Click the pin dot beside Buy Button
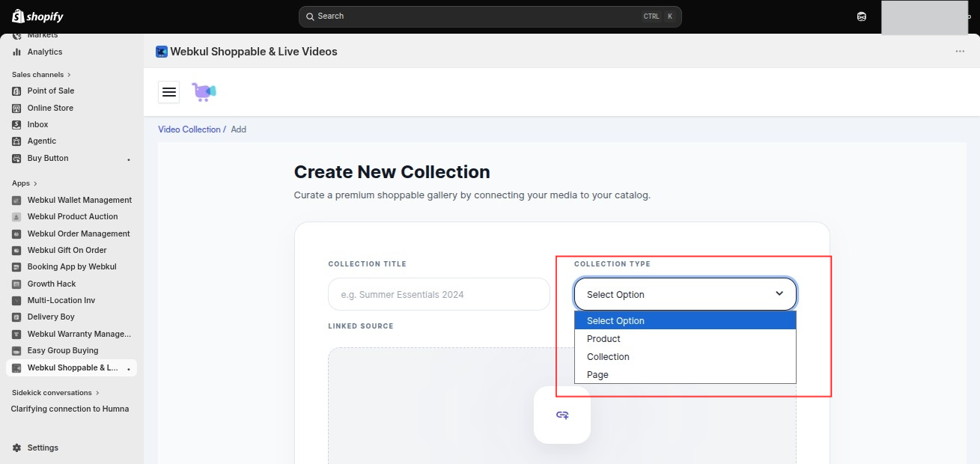The width and height of the screenshot is (980, 464). click(x=129, y=159)
